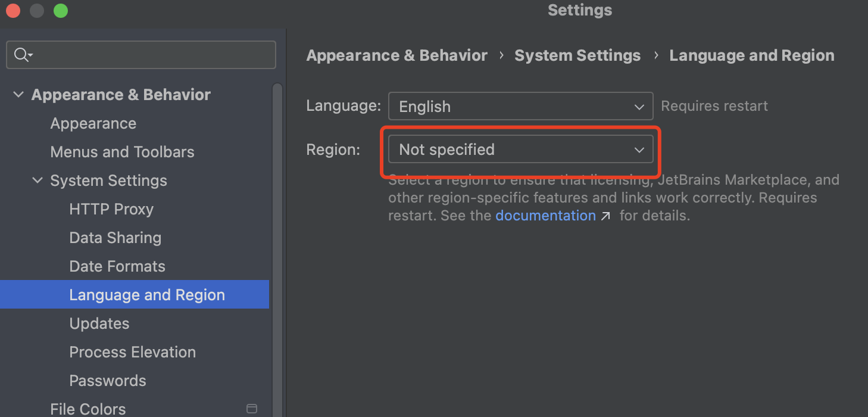Screen dimensions: 868x417
Task: Open HTTP Proxy settings
Action: point(111,209)
